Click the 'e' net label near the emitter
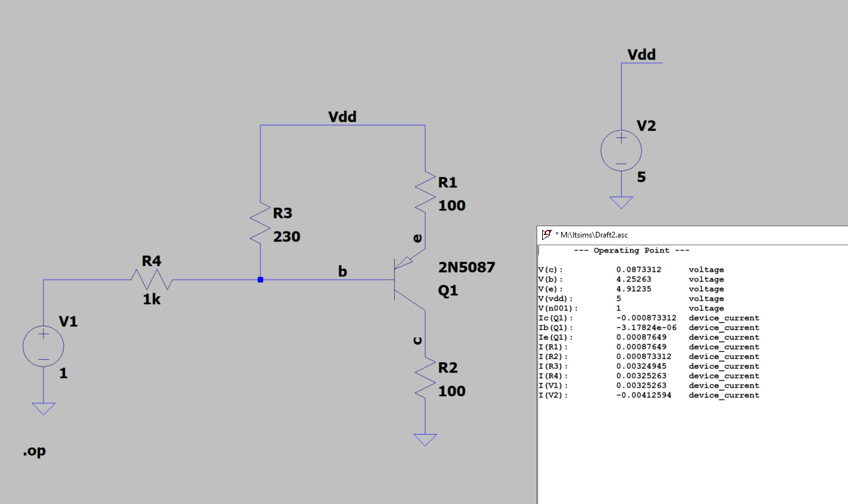Screen dimensions: 848x504 417,238
